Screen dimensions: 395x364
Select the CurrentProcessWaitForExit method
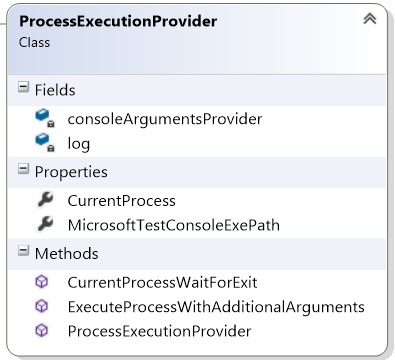(x=162, y=283)
